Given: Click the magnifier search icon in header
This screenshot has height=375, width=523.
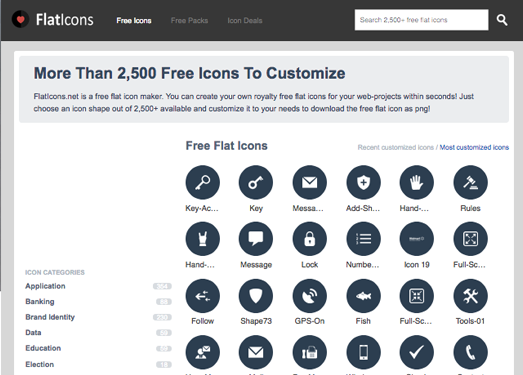Looking at the screenshot, I should click(502, 20).
